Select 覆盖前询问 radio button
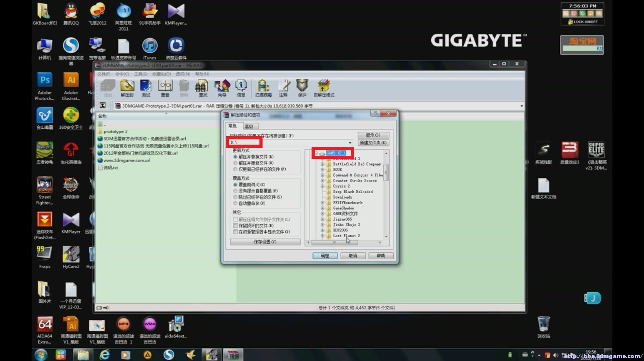644x361 pixels. point(235,185)
